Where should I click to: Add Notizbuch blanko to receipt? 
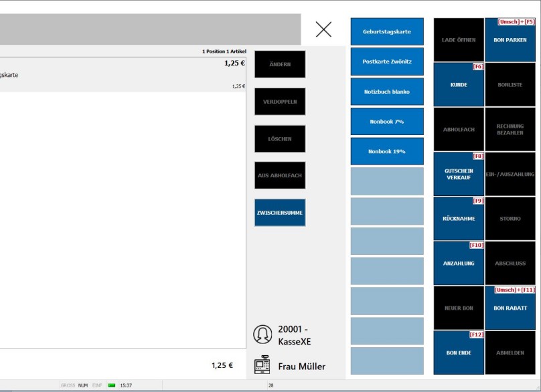pos(387,92)
